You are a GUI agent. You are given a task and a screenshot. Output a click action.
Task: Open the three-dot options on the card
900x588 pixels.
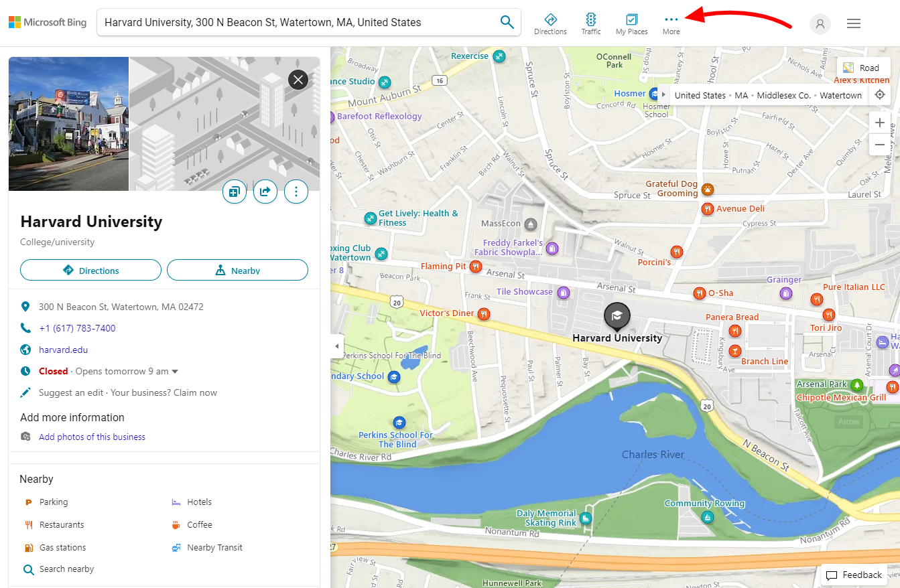[296, 192]
